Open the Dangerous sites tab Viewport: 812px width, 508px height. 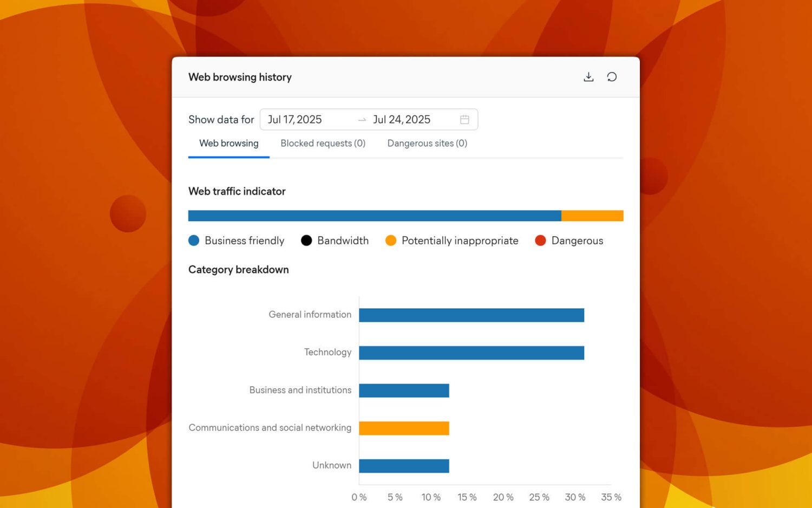click(x=427, y=143)
